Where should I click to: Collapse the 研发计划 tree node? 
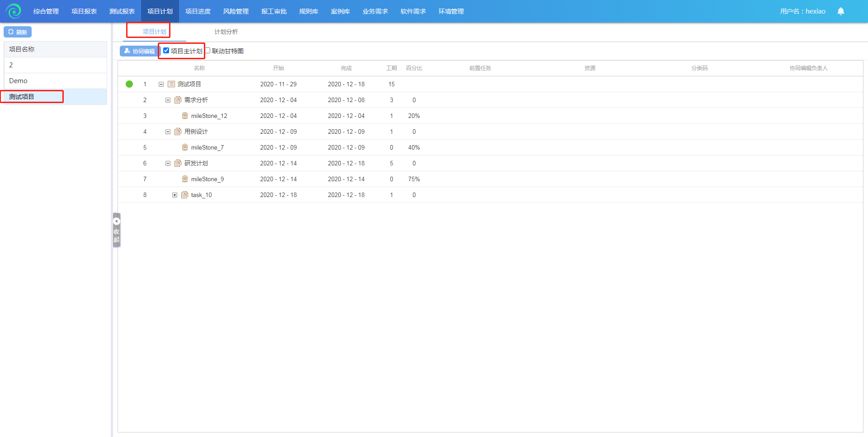click(168, 163)
